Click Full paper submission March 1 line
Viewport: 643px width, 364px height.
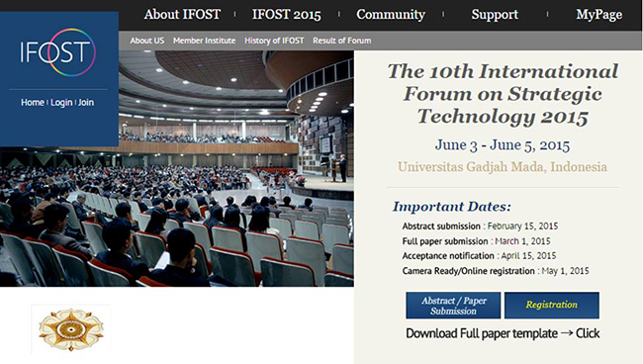[x=476, y=241]
